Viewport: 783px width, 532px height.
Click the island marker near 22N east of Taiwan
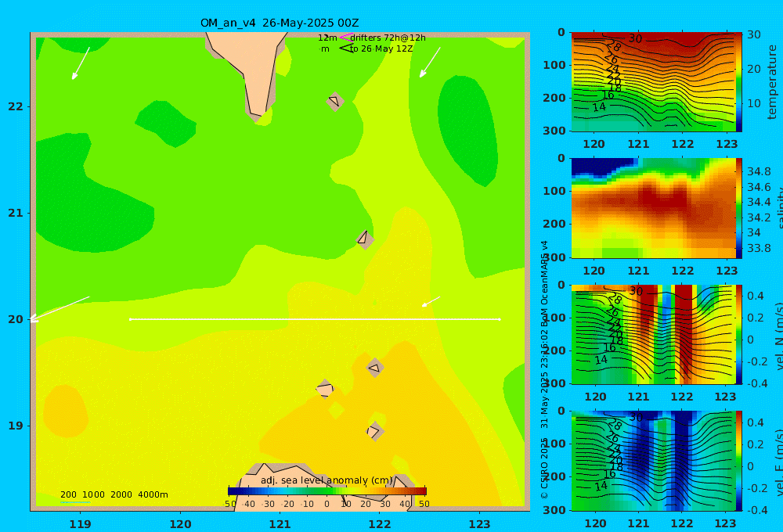[x=335, y=102]
